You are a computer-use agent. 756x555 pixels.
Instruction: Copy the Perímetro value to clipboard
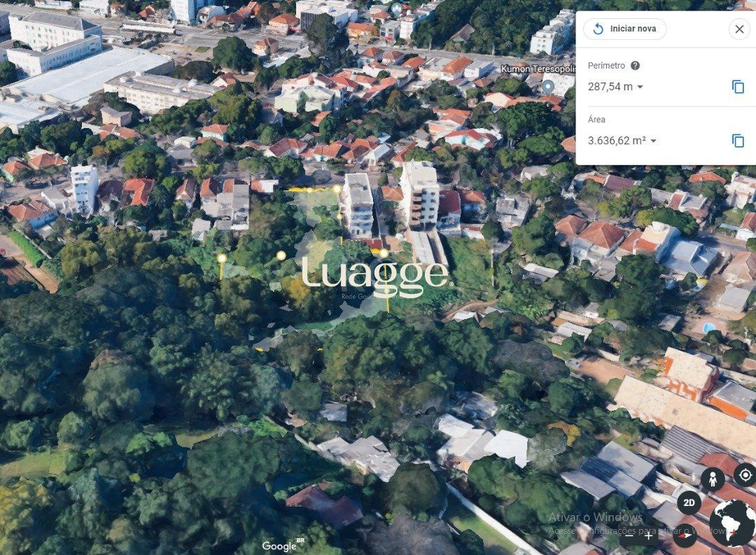(x=738, y=87)
